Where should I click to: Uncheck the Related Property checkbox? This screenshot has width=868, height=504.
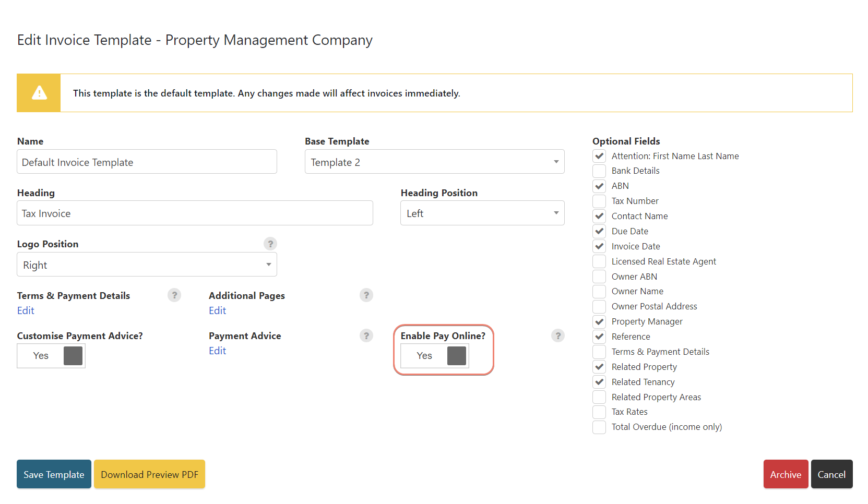coord(599,367)
